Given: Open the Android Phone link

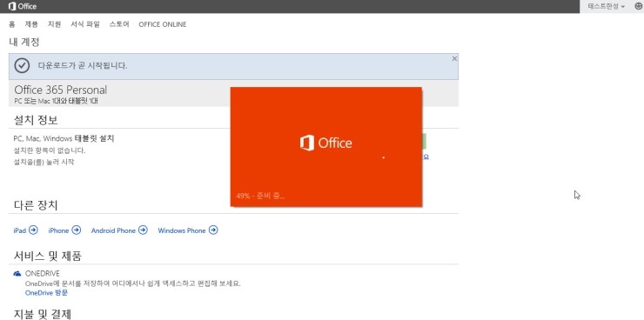Looking at the screenshot, I should 113,230.
